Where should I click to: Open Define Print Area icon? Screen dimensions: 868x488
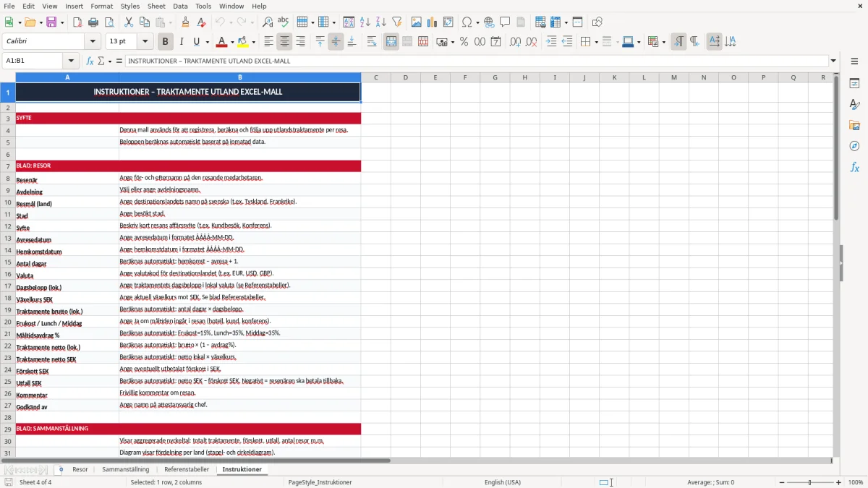pos(540,22)
